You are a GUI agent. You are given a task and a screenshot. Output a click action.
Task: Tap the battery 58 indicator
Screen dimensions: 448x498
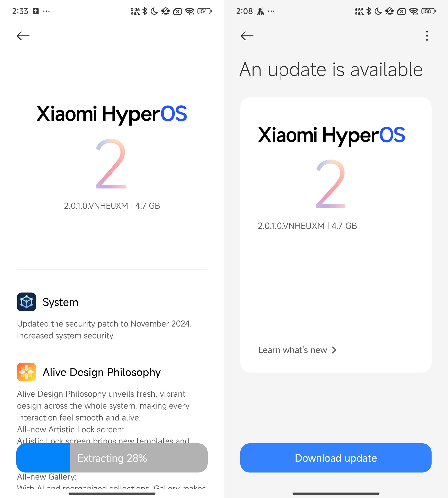click(428, 11)
